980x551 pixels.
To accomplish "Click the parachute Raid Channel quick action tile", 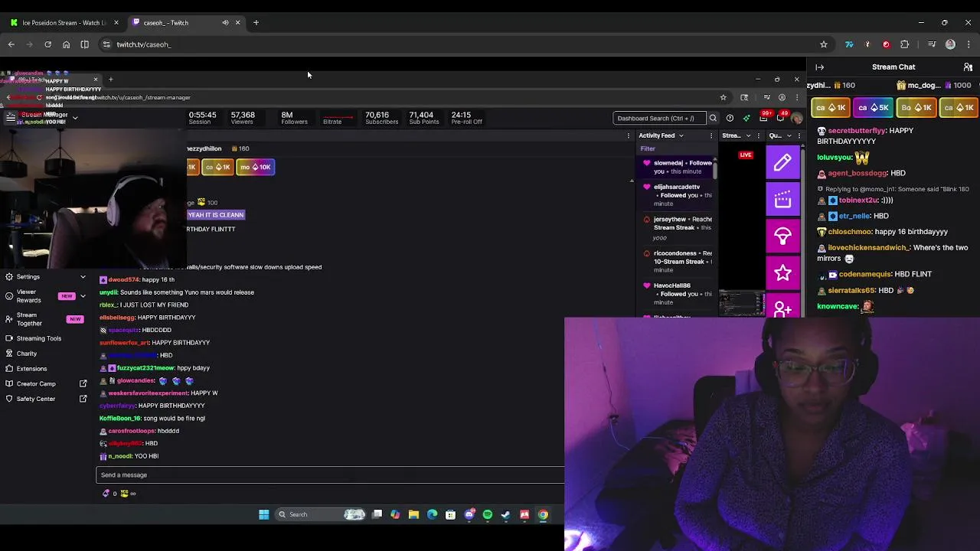I will click(x=782, y=236).
